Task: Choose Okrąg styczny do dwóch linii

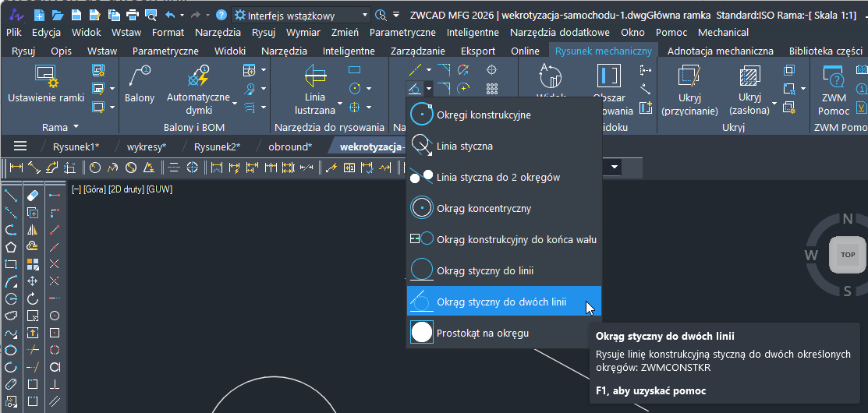Action: tap(501, 302)
